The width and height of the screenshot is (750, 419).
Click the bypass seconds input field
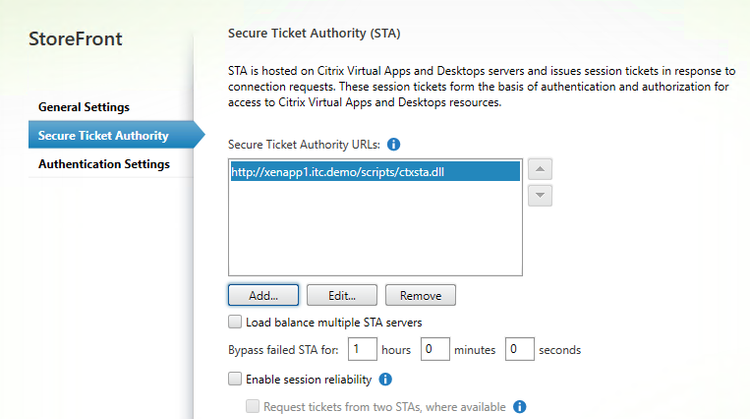[518, 350]
